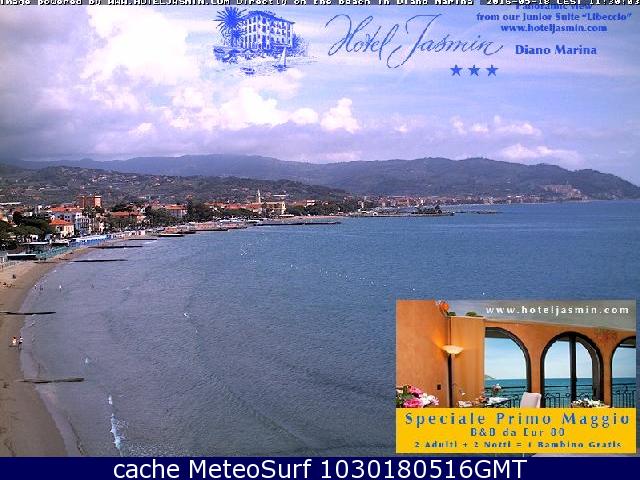640x480 pixels.
Task: Click the church bell tower in town
Action: [258, 198]
